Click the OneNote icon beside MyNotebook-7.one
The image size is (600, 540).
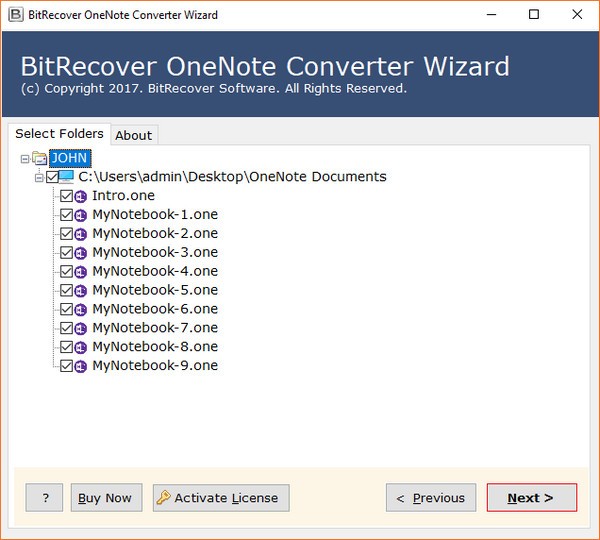[80, 328]
